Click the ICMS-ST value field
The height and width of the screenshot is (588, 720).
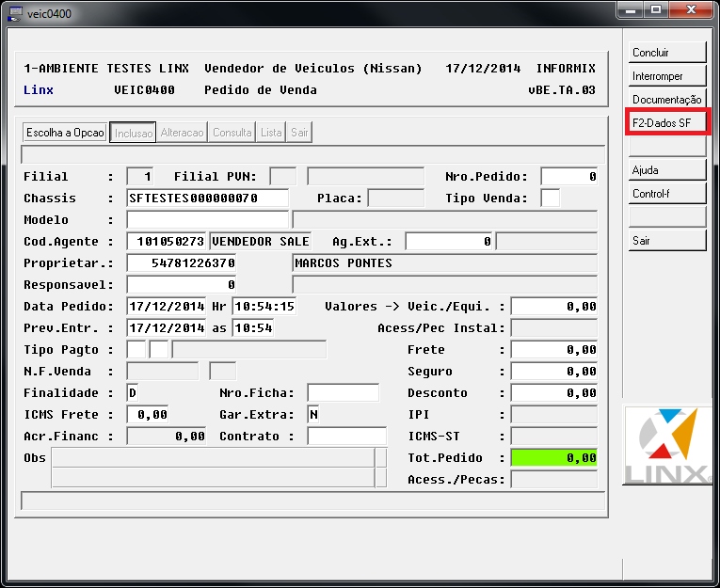pyautogui.click(x=554, y=436)
